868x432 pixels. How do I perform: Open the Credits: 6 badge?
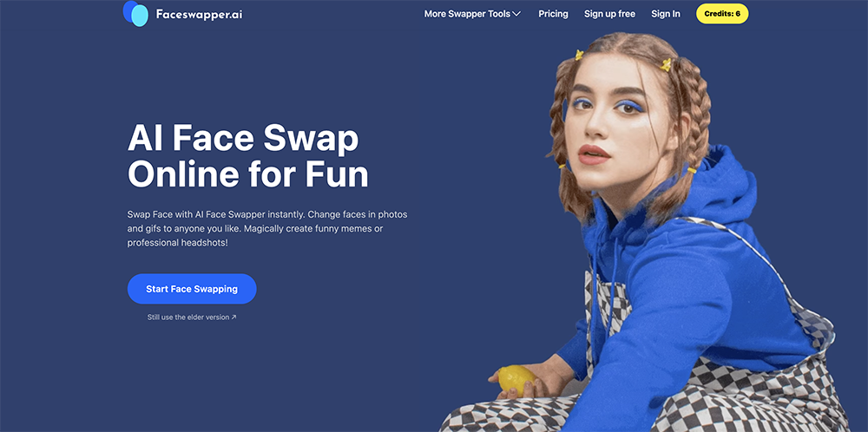coord(722,14)
